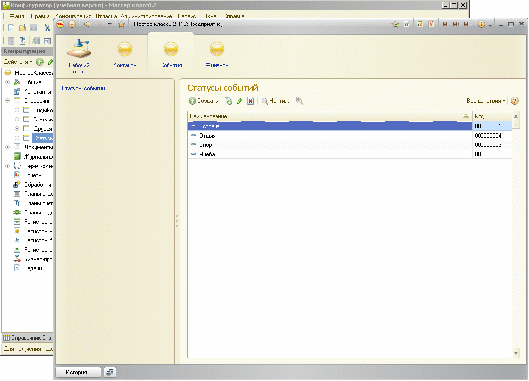Screen dimensions: 529x381
Task: Click Справочник tab at Configurator bottom
Action: [27, 338]
